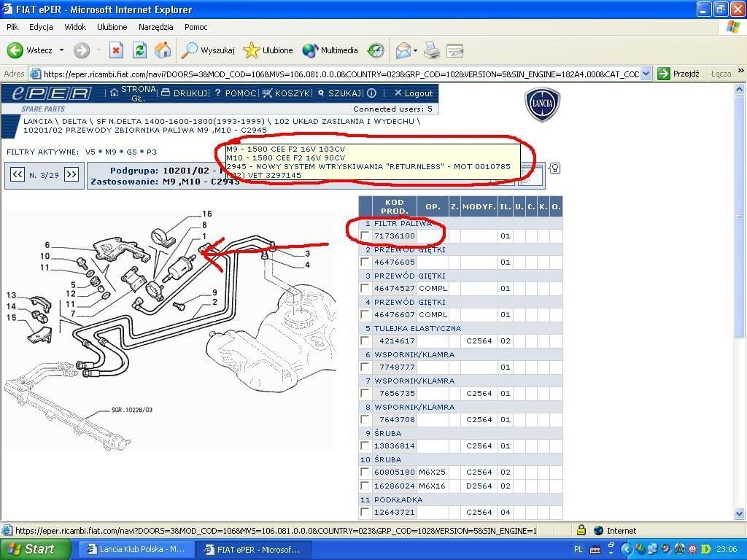
Task: Tick checkbox for part 7643708
Action: pos(365,419)
